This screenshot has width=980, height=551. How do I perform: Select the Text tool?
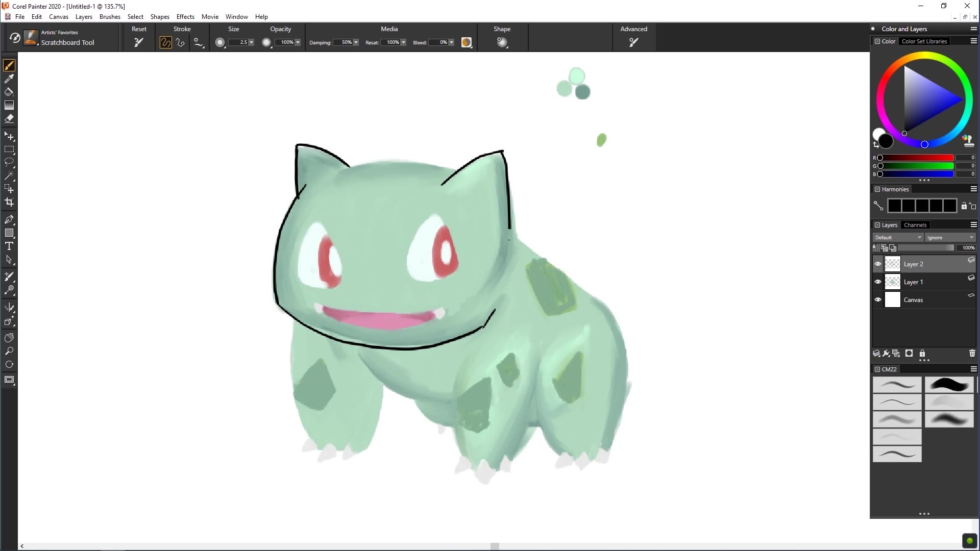pyautogui.click(x=9, y=245)
